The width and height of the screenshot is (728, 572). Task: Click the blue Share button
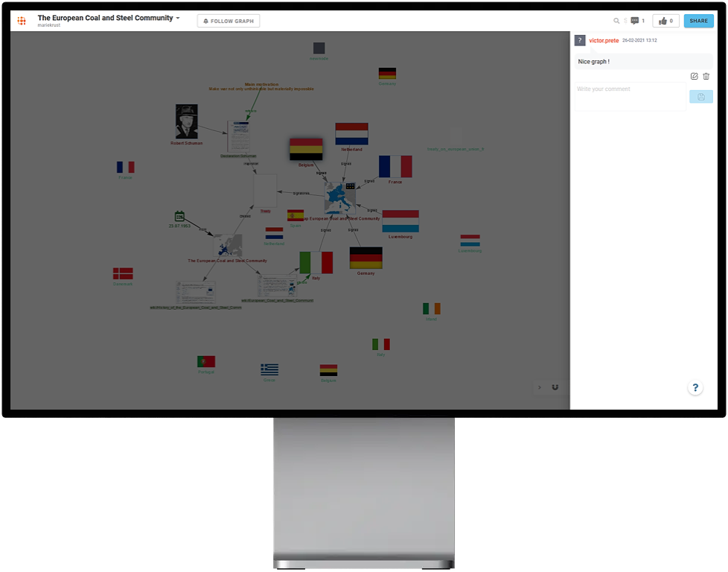point(698,21)
